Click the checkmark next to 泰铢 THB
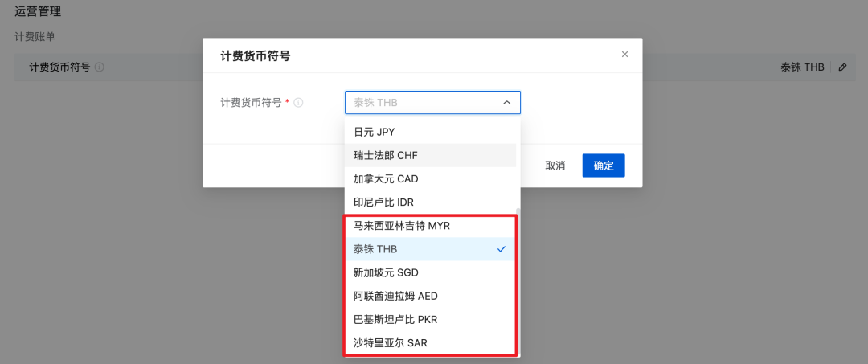The width and height of the screenshot is (868, 364). (x=502, y=249)
